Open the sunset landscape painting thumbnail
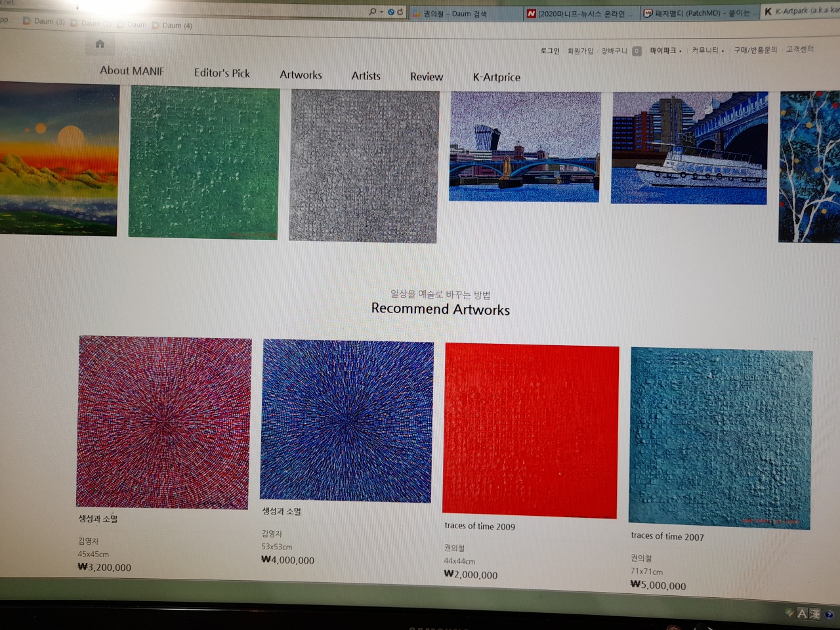This screenshot has width=840, height=630. tap(58, 158)
